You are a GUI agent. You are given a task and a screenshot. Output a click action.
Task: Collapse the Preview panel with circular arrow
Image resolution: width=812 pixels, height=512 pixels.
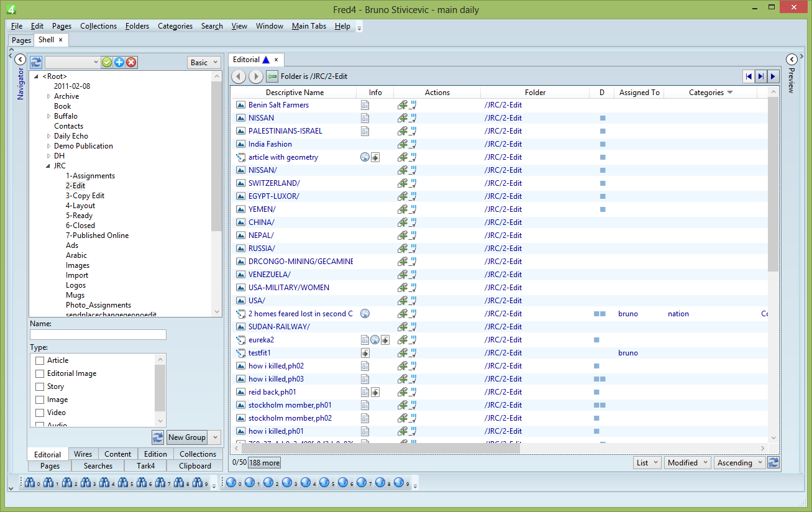pyautogui.click(x=791, y=60)
